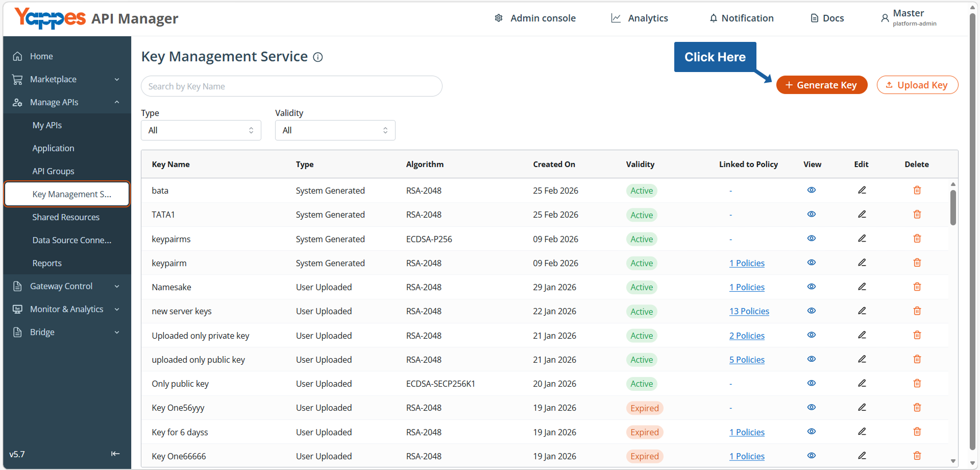
Task: Expand the Gateway Control sidebar menu
Action: pyautogui.click(x=67, y=286)
